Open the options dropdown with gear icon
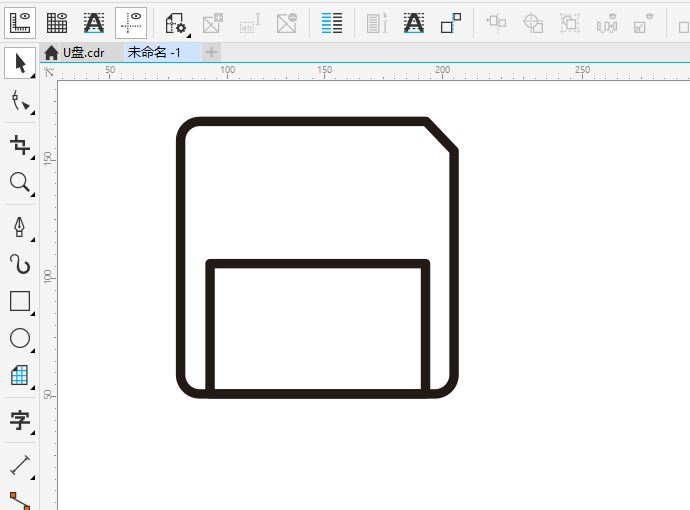This screenshot has width=690, height=510. click(175, 21)
